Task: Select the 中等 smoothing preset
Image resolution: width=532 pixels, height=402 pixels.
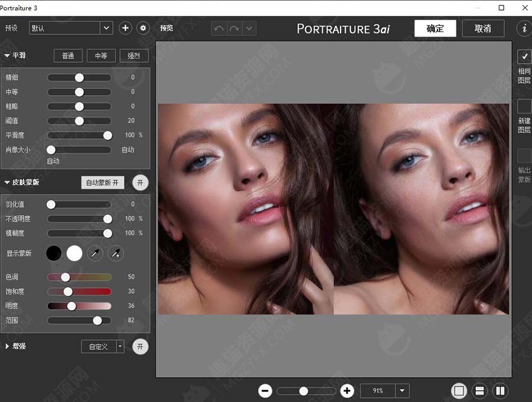Action: coord(100,56)
